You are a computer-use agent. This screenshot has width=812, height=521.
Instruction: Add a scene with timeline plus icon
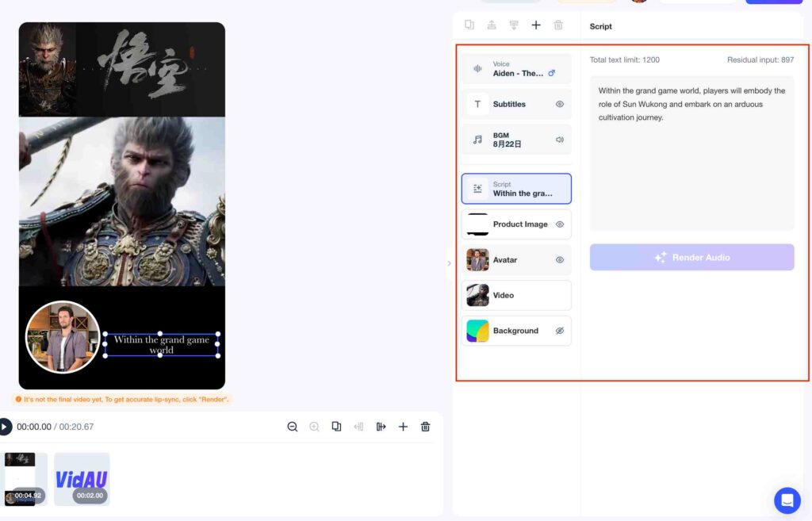(403, 427)
